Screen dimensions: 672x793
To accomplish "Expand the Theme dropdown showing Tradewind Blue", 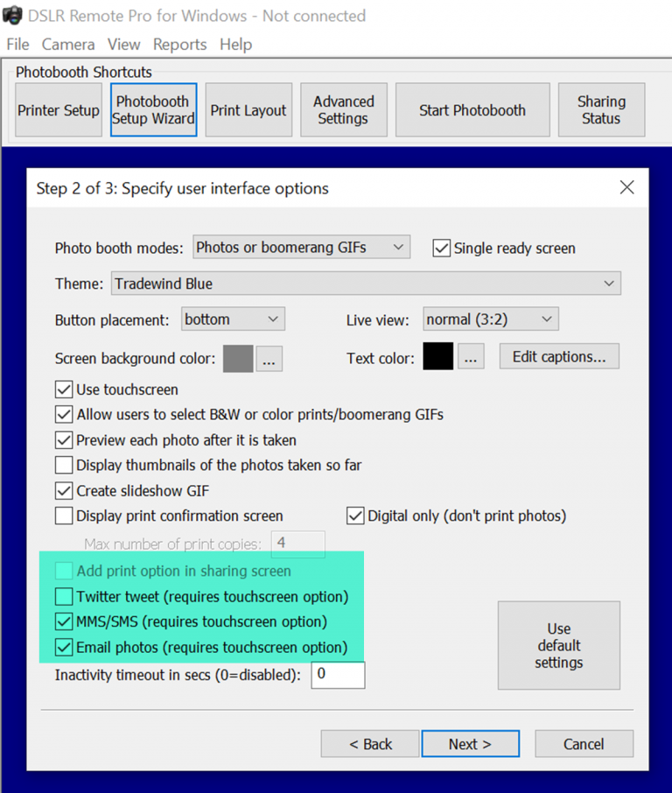I will [x=366, y=284].
